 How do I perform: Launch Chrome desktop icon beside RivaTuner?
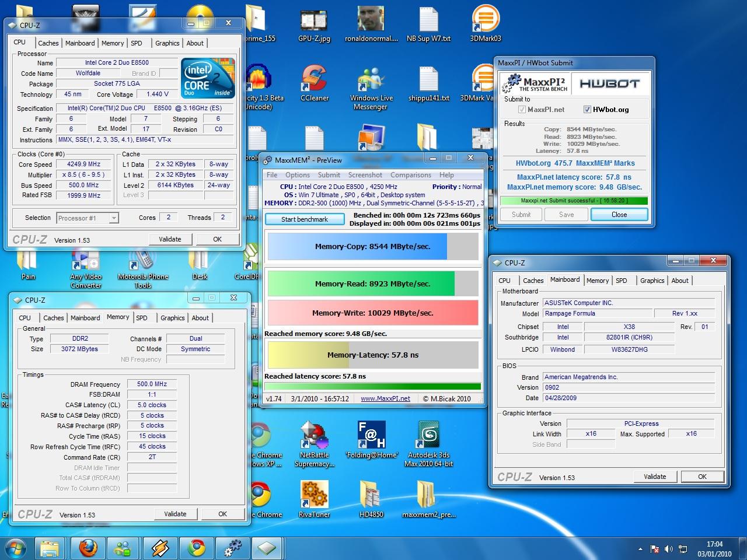261,499
